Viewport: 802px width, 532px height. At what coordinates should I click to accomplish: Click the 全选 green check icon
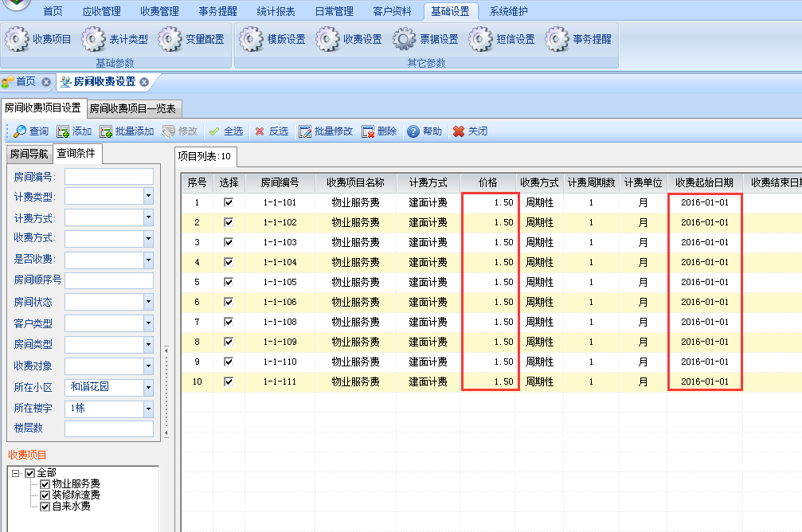(x=214, y=131)
